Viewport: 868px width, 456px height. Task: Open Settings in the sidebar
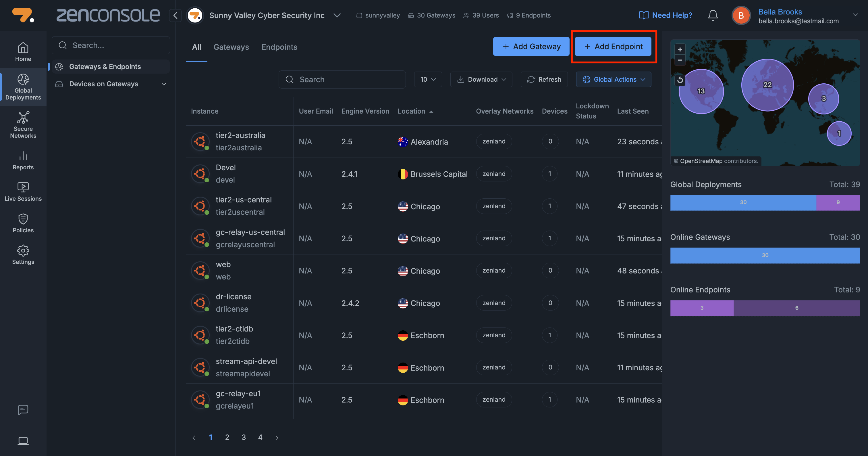[23, 255]
